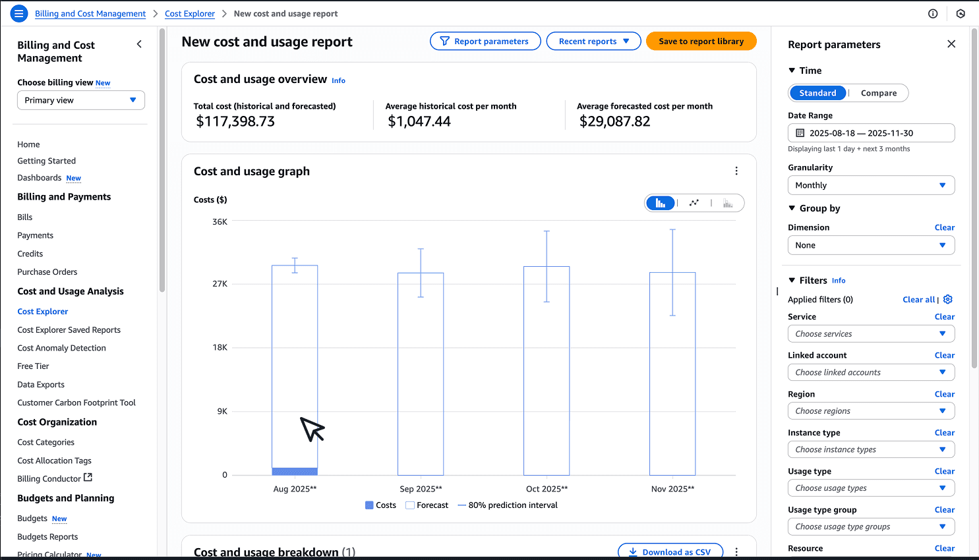Viewport: 979px width, 560px height.
Task: Click Billing and Cost Management breadcrumb
Action: click(x=90, y=13)
